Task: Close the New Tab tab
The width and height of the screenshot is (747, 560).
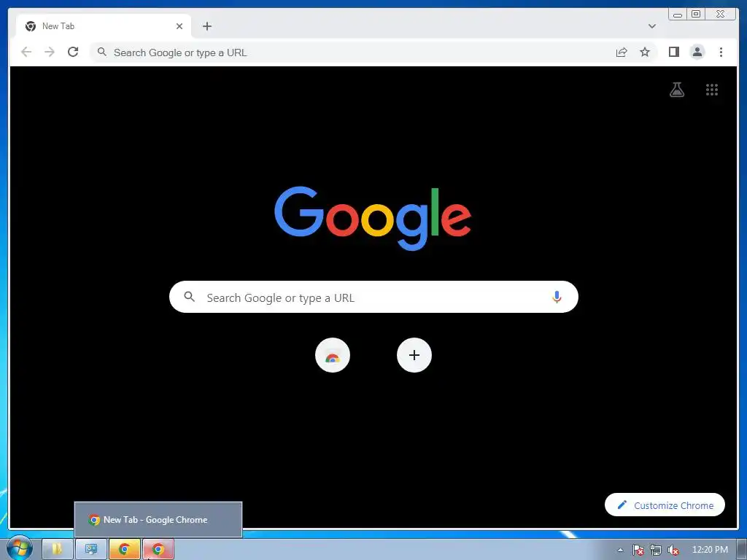Action: [x=179, y=26]
